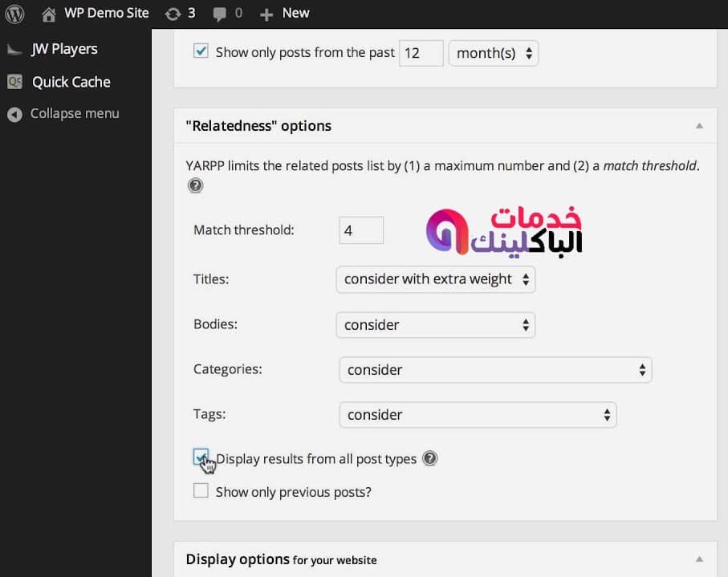Viewport: 728px width, 577px height.
Task: Uncheck Show only posts from the past
Action: tap(200, 51)
